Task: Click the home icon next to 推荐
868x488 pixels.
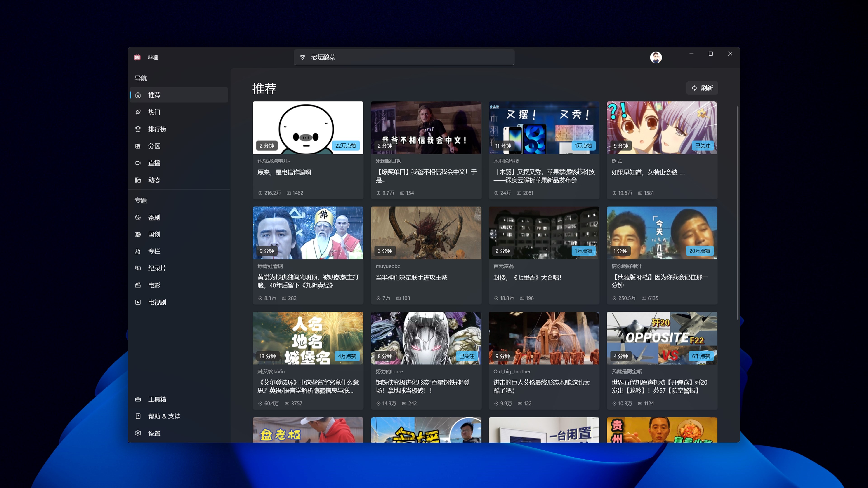Action: tap(138, 95)
